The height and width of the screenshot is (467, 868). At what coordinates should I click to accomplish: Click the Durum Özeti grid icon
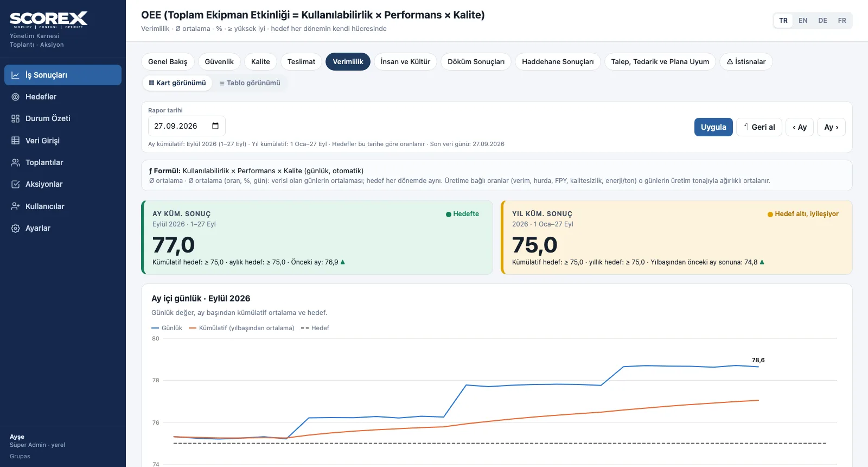click(16, 118)
